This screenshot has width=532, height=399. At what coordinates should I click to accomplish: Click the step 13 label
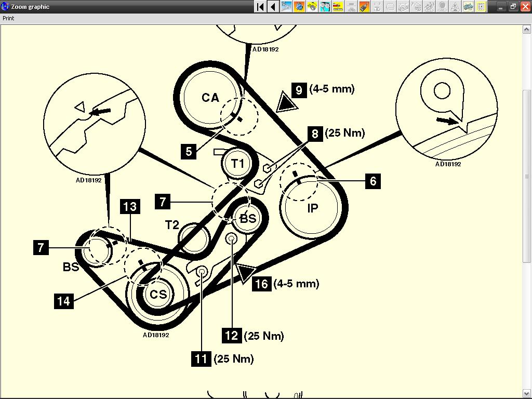(130, 207)
